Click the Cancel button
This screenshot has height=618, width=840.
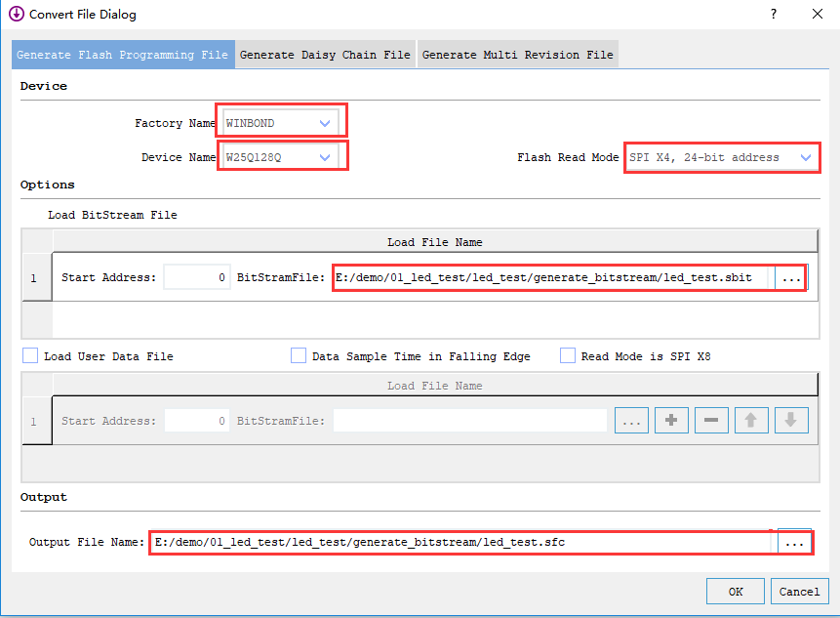[799, 592]
